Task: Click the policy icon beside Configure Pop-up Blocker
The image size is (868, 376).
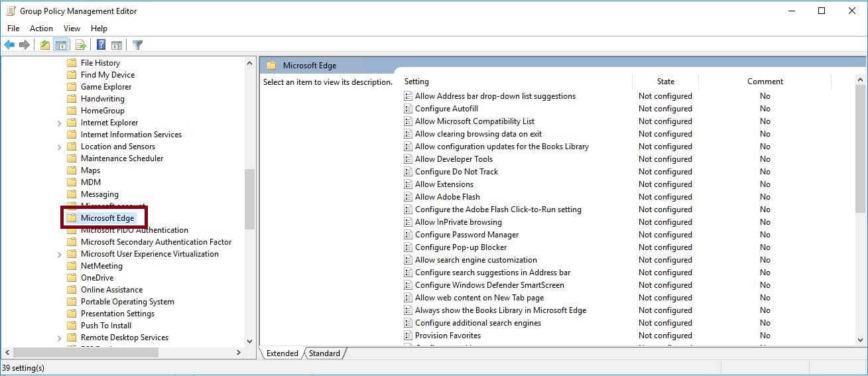Action: (408, 247)
